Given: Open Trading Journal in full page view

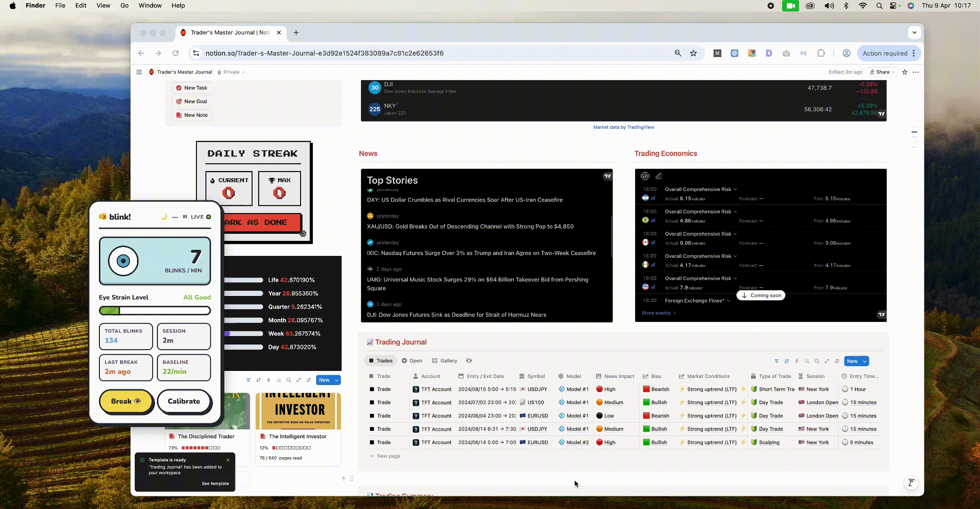Looking at the screenshot, I should coord(827,361).
